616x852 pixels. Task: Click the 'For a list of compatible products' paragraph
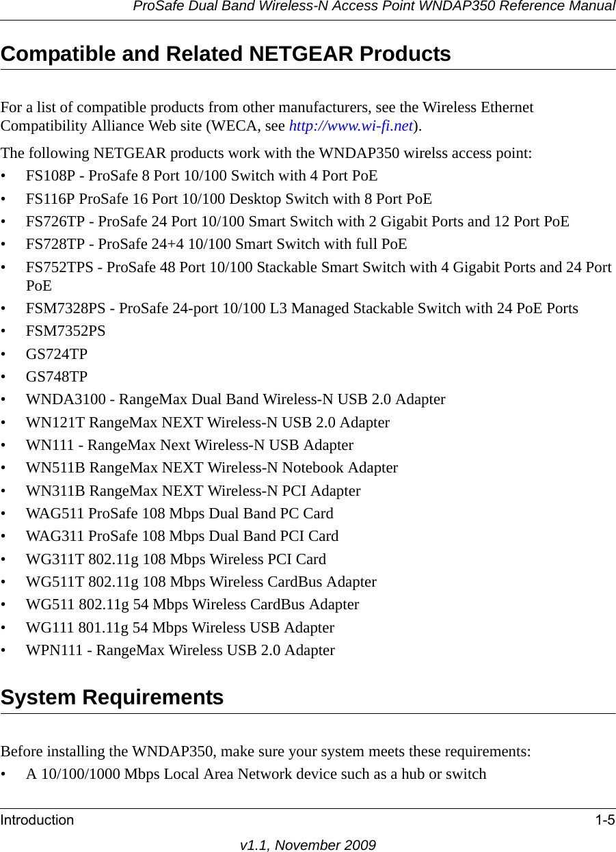267,117
